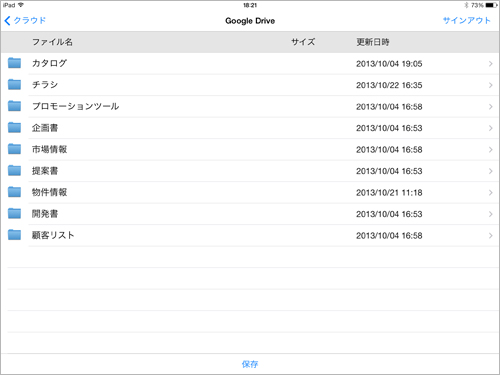
Task: Tap the Bluetooth icon in status bar
Action: pos(466,5)
